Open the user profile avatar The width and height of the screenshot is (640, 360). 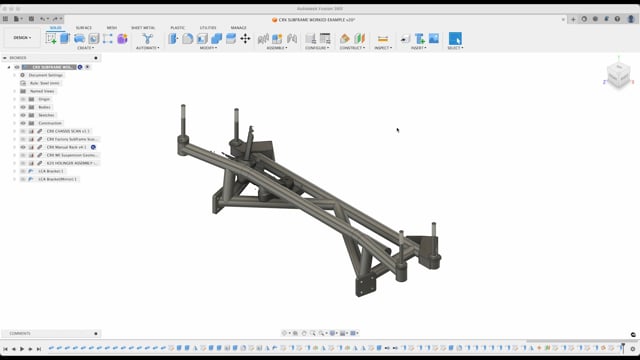coord(631,19)
